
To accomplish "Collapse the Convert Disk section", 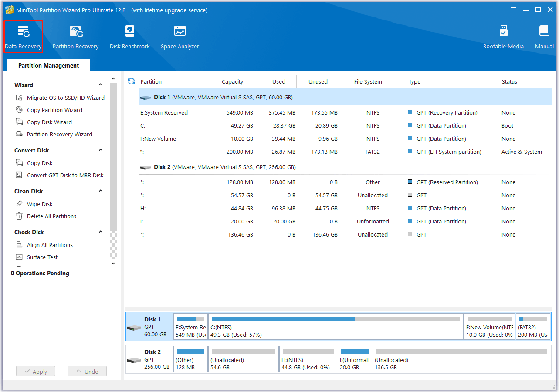I will (101, 150).
